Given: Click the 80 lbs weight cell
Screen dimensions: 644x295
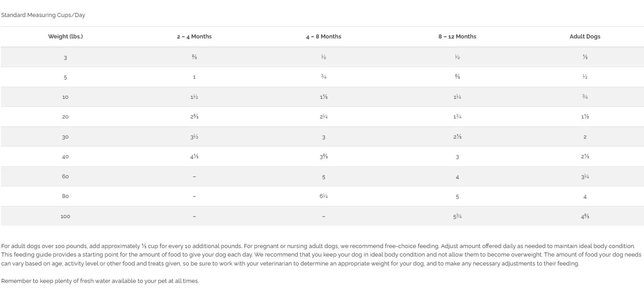Looking at the screenshot, I should [x=65, y=196].
